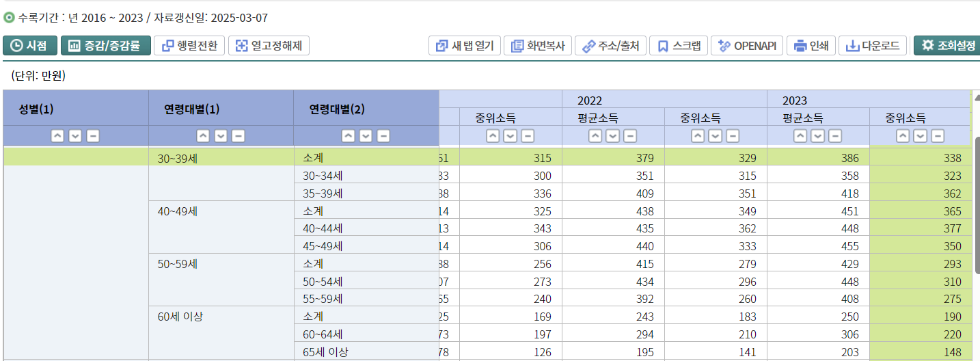Reset sorting using minus icon under 성별(1)
980x361 pixels.
click(93, 135)
